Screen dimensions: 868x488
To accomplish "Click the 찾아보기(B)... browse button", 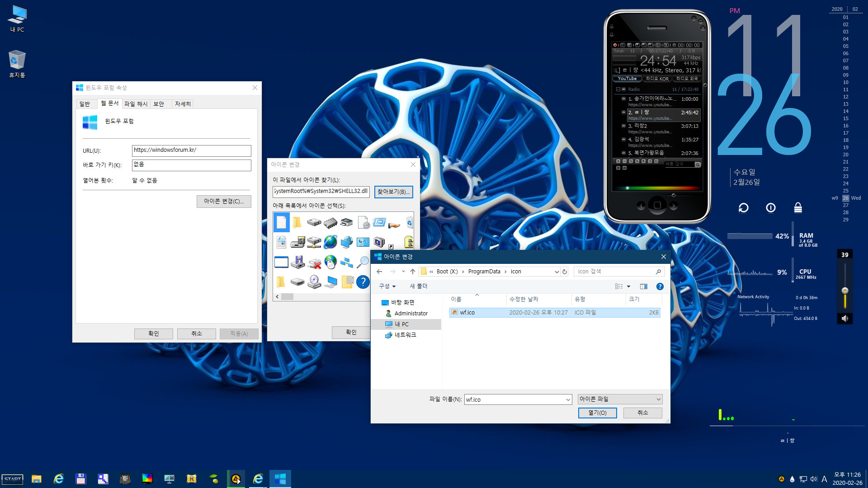I will (x=393, y=192).
